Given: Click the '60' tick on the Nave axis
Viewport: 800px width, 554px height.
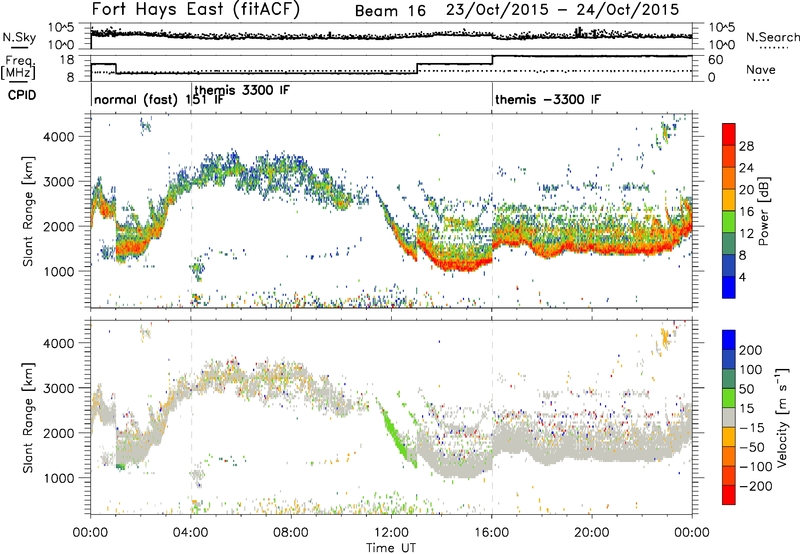Looking at the screenshot, I should (716, 60).
